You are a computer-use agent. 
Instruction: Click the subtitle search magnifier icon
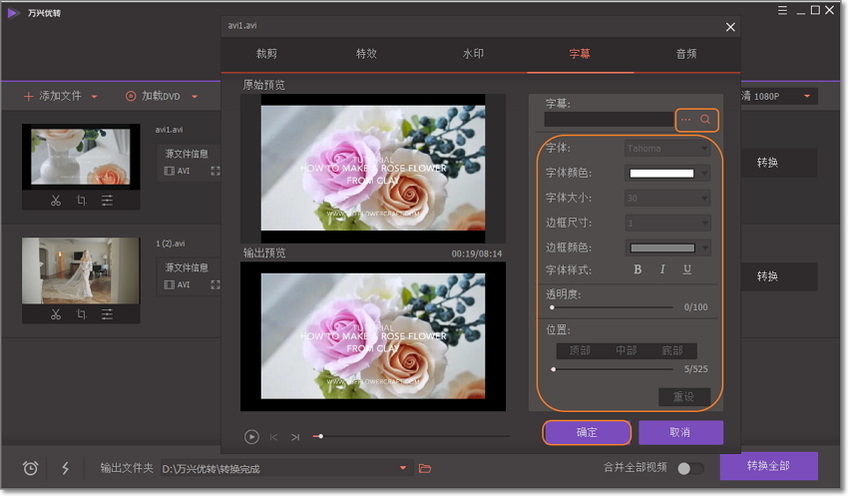pyautogui.click(x=706, y=120)
